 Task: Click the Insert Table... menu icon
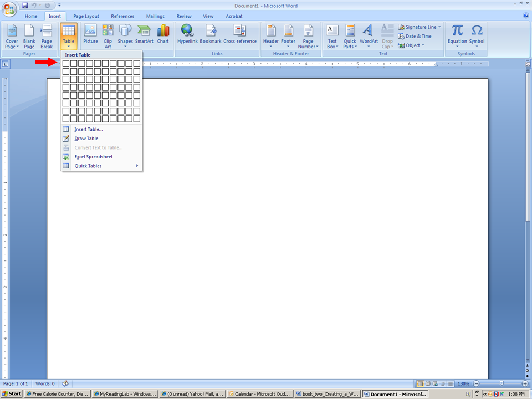point(66,129)
